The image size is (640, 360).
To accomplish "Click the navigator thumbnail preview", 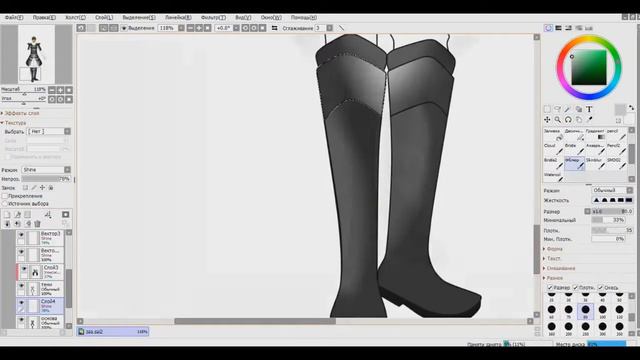I will (x=37, y=54).
